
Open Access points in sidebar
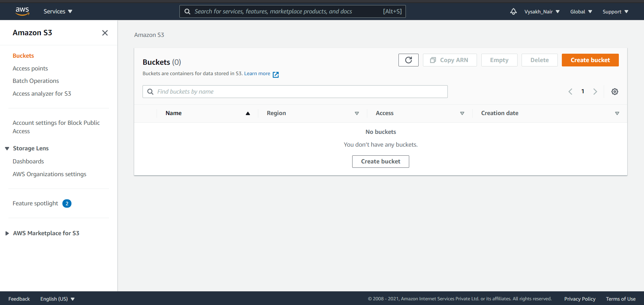[30, 68]
